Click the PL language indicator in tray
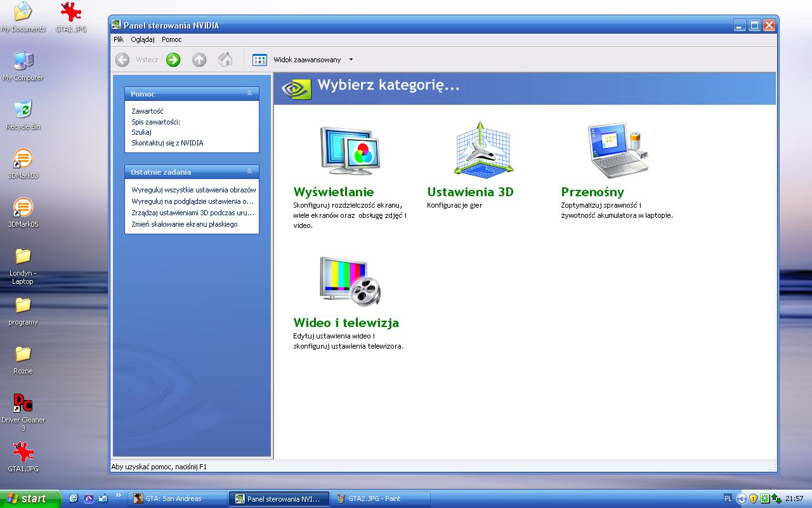Image resolution: width=812 pixels, height=508 pixels. (728, 498)
